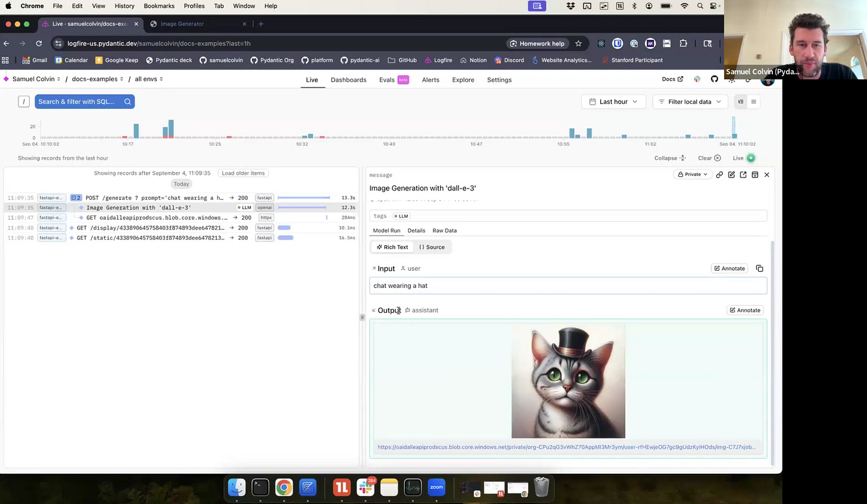This screenshot has height=504, width=867.
Task: Switch to tree view layout icon
Action: click(x=741, y=102)
